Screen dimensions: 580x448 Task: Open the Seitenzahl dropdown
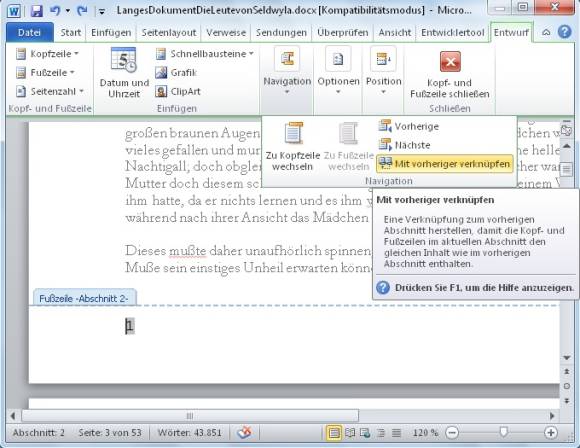[x=50, y=91]
